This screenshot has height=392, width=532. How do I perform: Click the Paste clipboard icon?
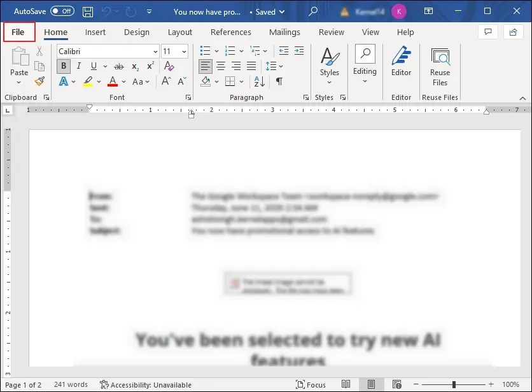20,57
